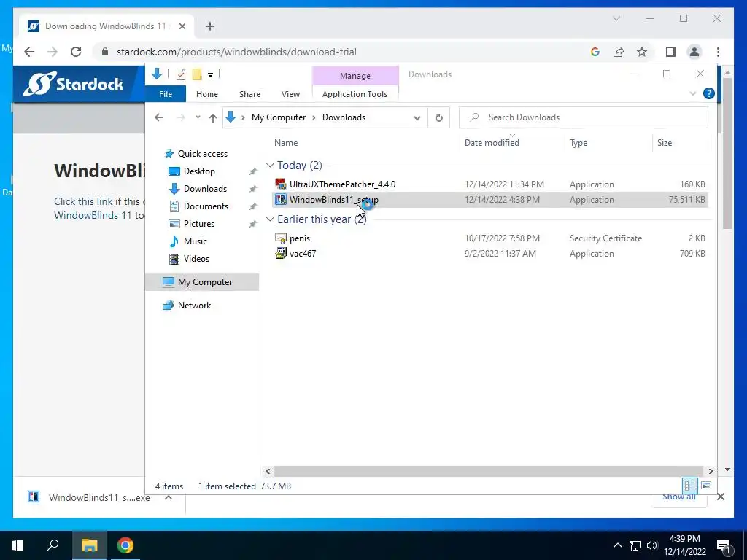Select the security certificate file icon

click(x=281, y=238)
